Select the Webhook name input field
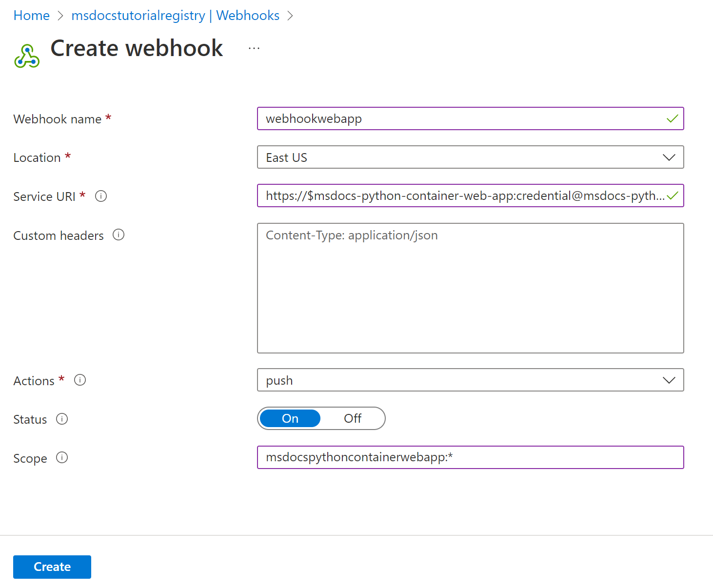Viewport: 713px width, 588px height. pos(439,118)
